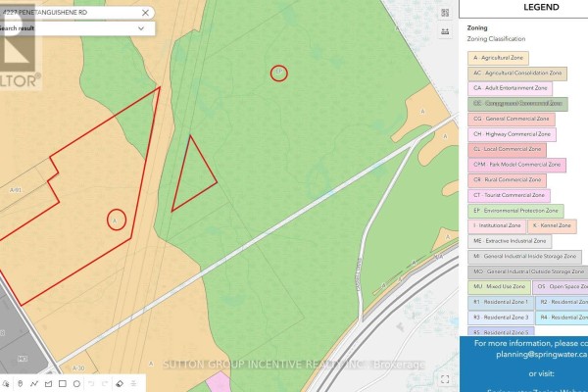Click the A - Agricultural Zone legend swatch

pyautogui.click(x=498, y=58)
